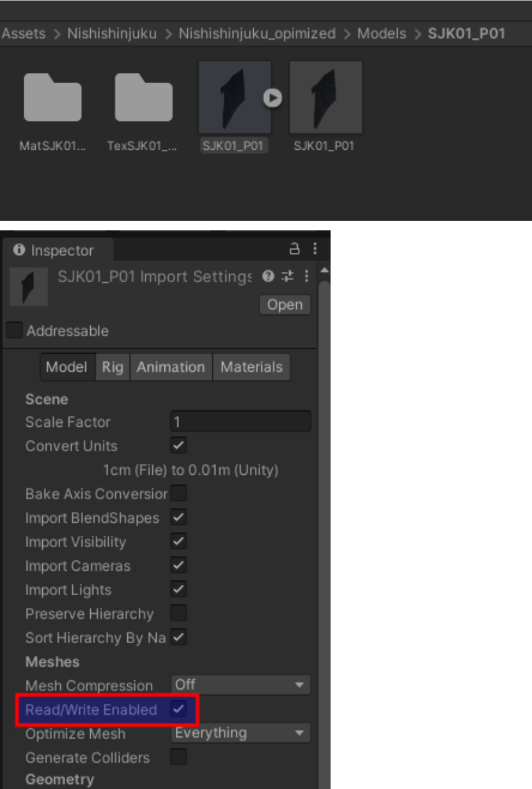Image resolution: width=532 pixels, height=789 pixels.
Task: Click the Scale Factor input field
Action: (240, 422)
